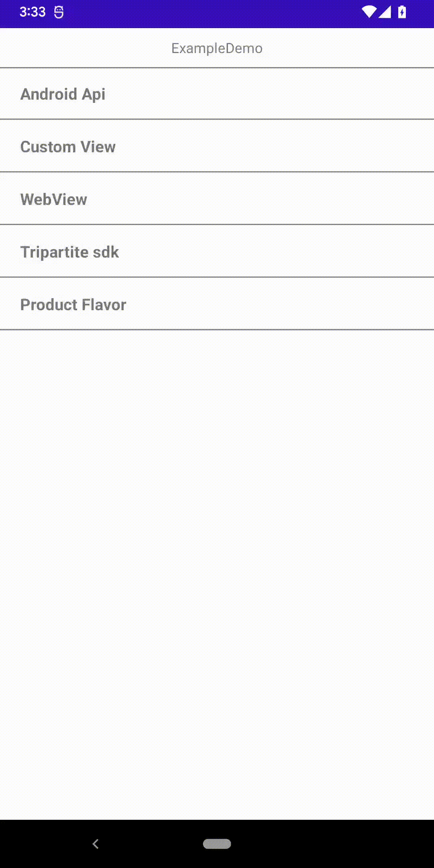434x868 pixels.
Task: Click divider between Android Api and Custom View
Action: (217, 119)
